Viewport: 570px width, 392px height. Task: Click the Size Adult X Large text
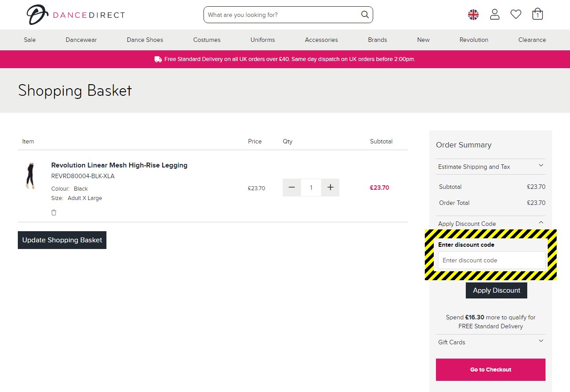77,198
